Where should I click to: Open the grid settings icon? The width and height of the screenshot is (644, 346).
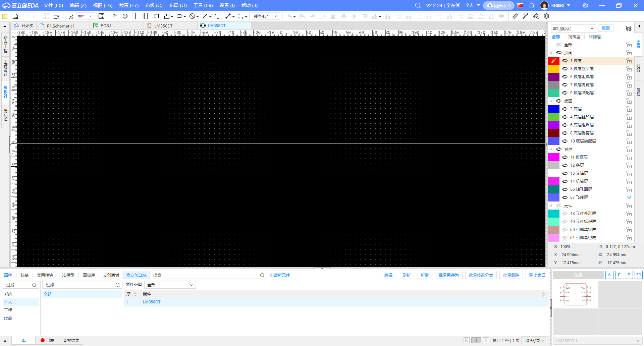(101, 16)
